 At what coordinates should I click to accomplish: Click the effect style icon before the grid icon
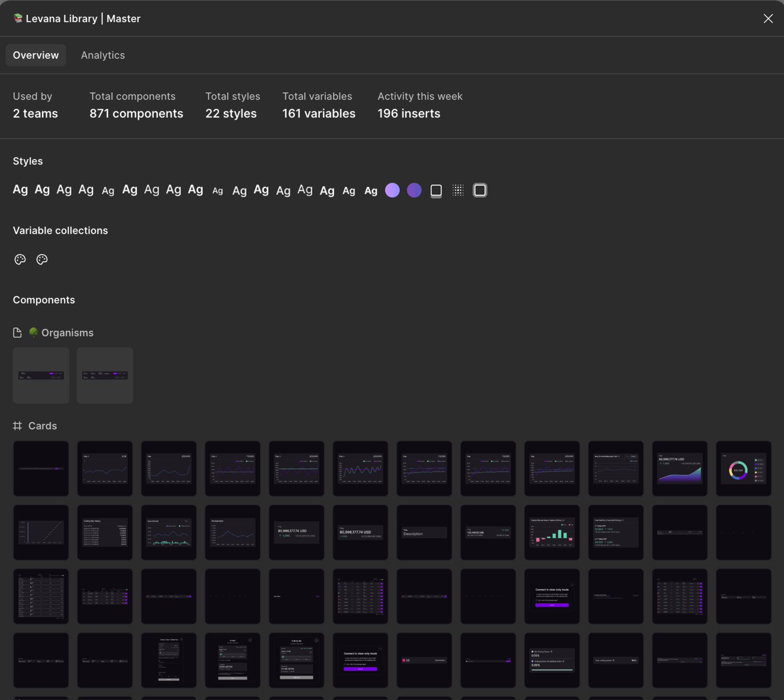pyautogui.click(x=436, y=190)
